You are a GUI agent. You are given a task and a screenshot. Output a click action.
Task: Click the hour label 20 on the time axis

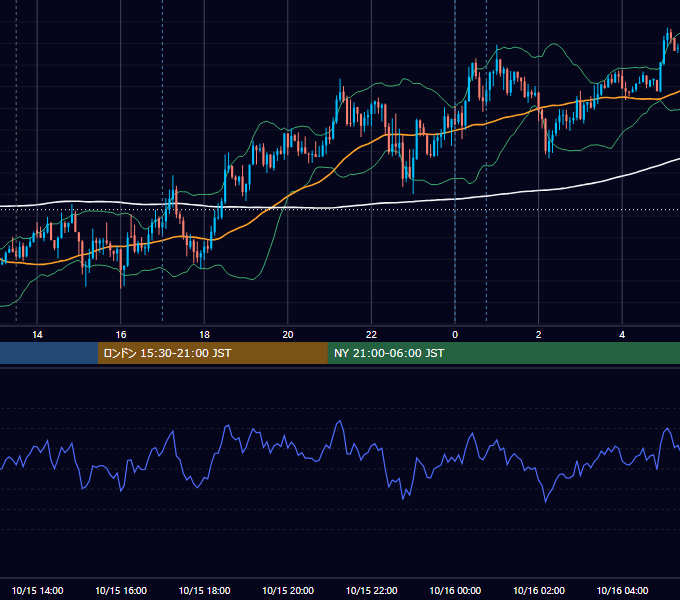(x=288, y=335)
